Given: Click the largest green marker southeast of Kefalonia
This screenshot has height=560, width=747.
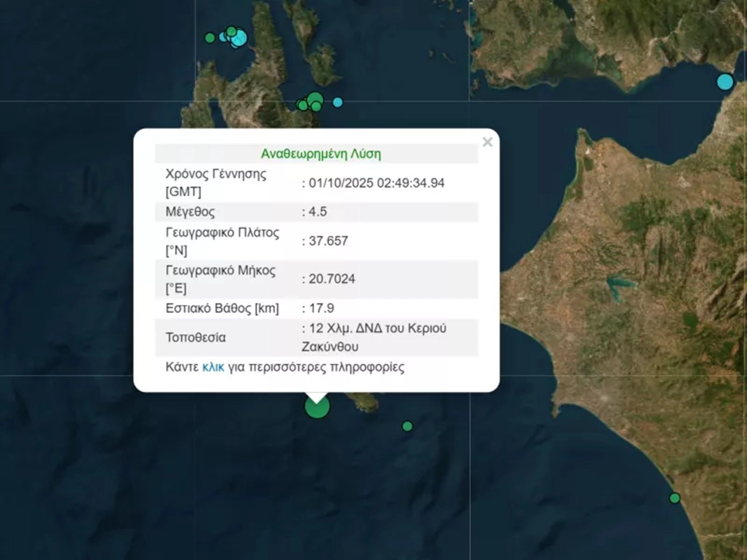Looking at the screenshot, I should (315, 99).
